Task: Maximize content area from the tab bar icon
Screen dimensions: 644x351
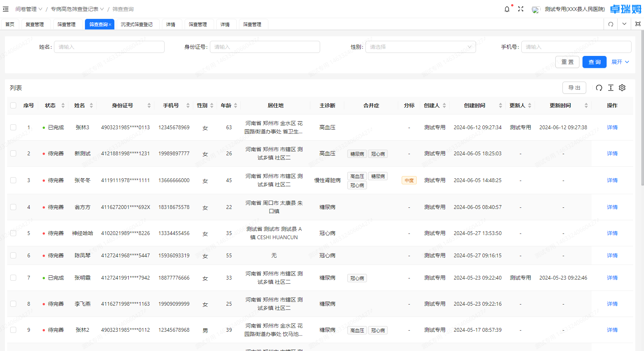Action: [638, 24]
